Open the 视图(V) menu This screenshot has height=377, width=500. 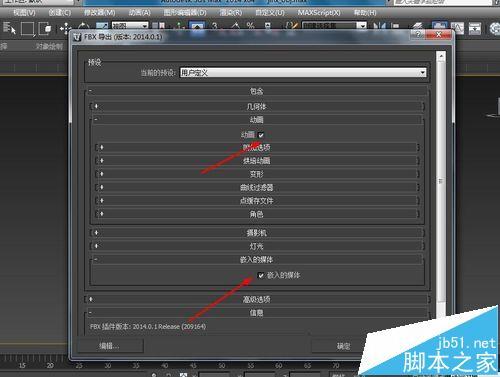tap(24, 13)
